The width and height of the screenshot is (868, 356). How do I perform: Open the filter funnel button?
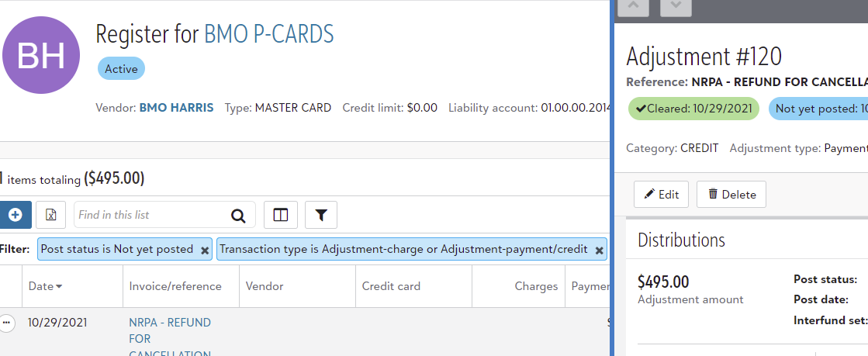(321, 215)
